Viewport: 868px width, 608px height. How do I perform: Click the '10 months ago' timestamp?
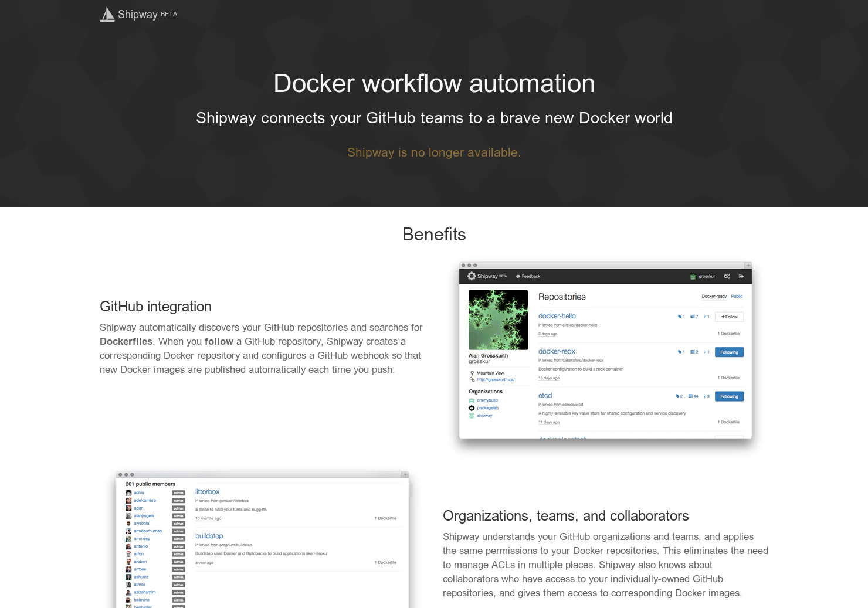[208, 518]
